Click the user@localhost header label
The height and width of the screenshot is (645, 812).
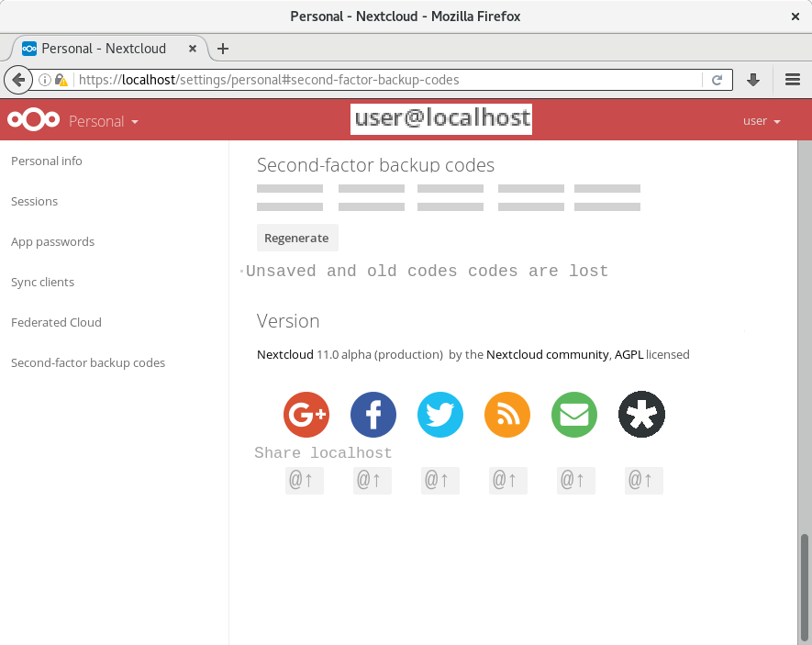(x=441, y=119)
